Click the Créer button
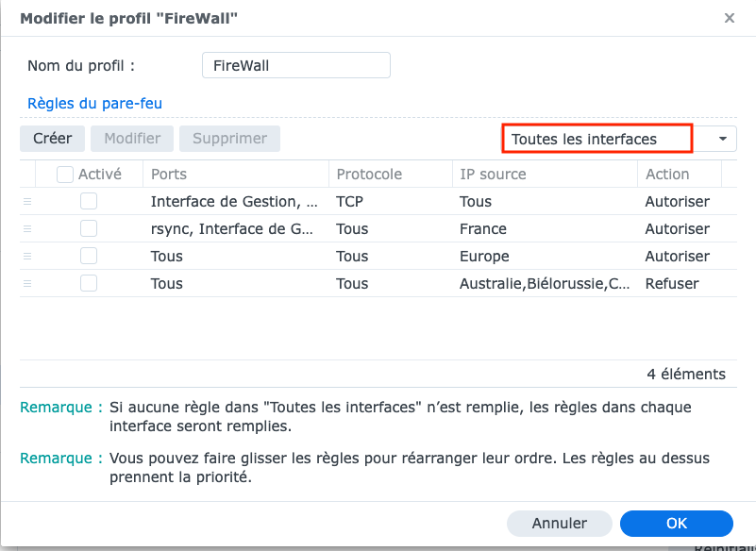The width and height of the screenshot is (756, 551). click(52, 139)
